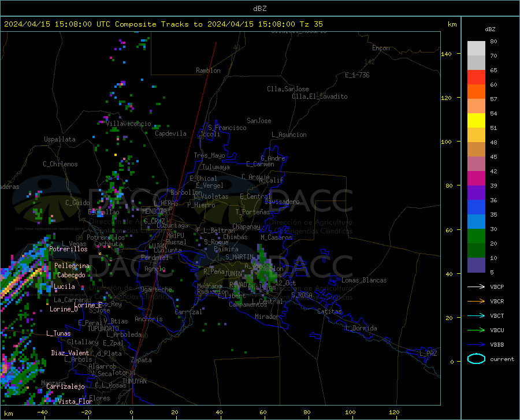Click the green 30 dBZ color swatch

click(476, 236)
